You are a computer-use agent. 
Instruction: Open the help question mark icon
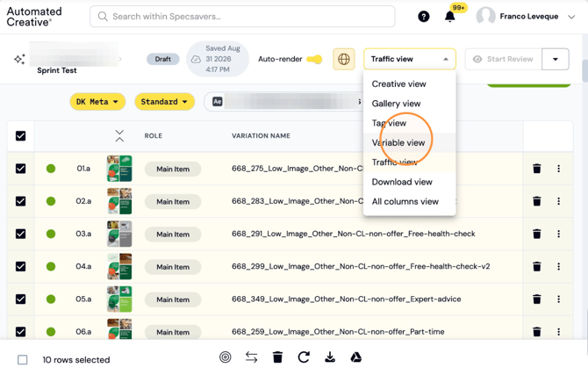(x=423, y=17)
